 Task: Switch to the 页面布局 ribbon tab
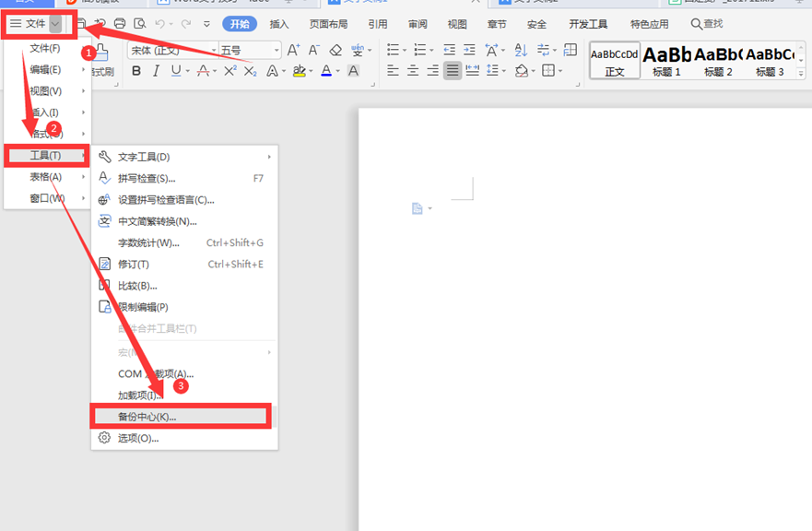(328, 24)
